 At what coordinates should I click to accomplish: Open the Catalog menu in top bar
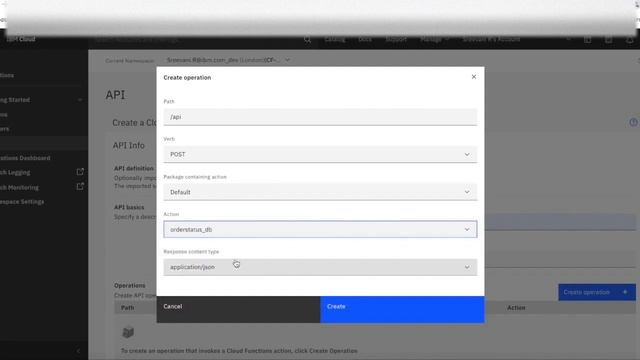[x=335, y=40]
